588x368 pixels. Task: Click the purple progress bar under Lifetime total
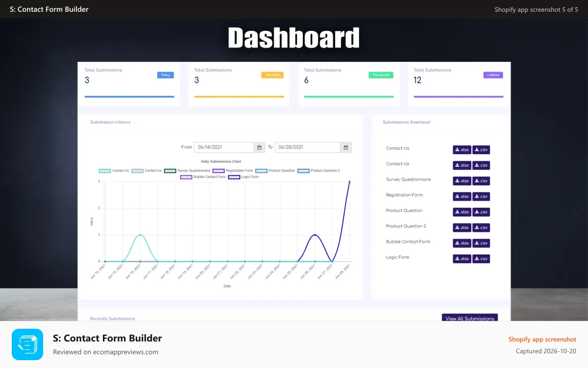[459, 97]
